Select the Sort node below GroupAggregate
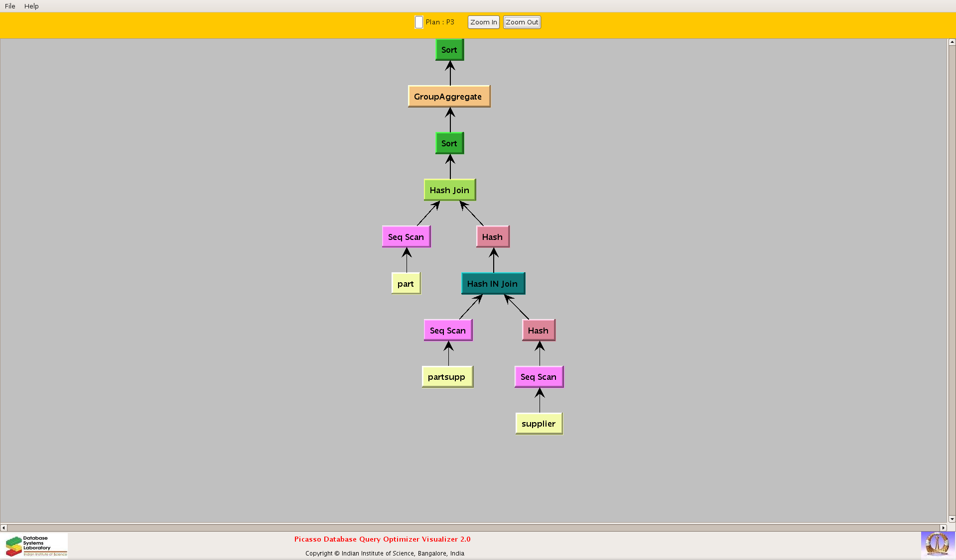 tap(449, 143)
